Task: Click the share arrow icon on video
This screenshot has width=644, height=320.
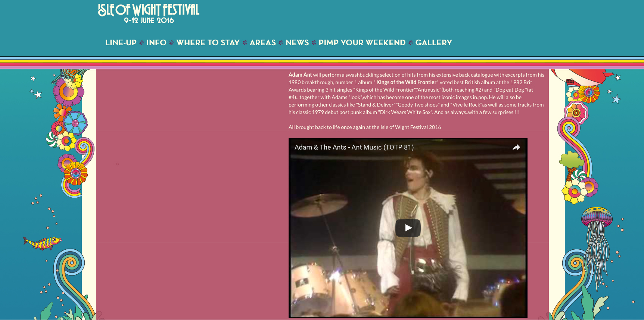Action: tap(516, 147)
